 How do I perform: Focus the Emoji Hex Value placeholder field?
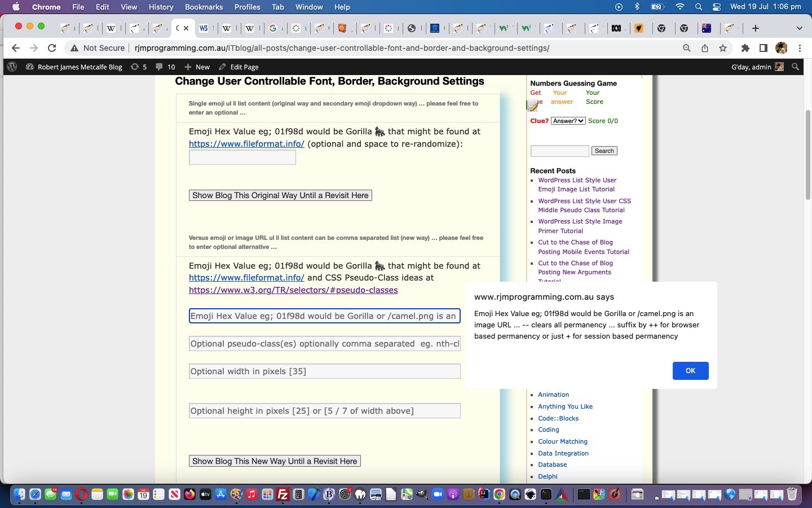tap(324, 316)
